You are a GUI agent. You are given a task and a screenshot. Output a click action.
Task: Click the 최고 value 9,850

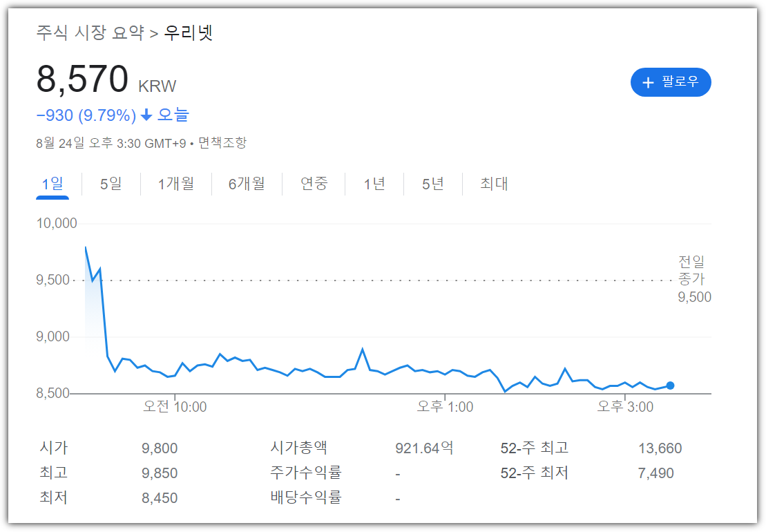pos(160,473)
